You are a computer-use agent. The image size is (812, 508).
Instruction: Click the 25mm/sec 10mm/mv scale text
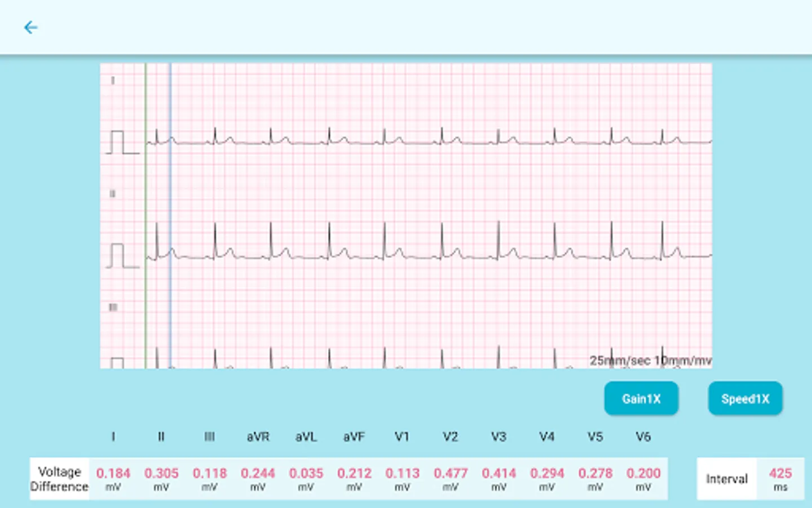[651, 360]
